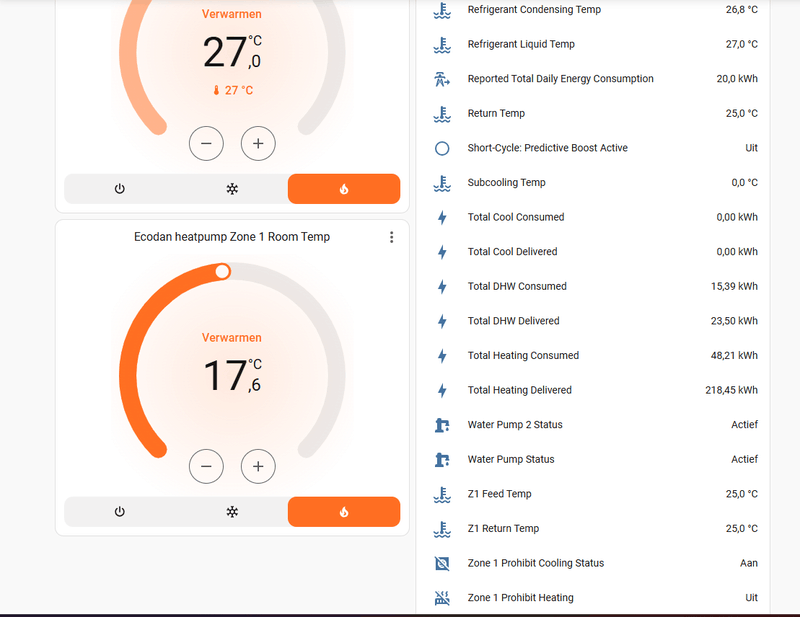Switch Zone 1 Room Temp to cooling mode

232,512
